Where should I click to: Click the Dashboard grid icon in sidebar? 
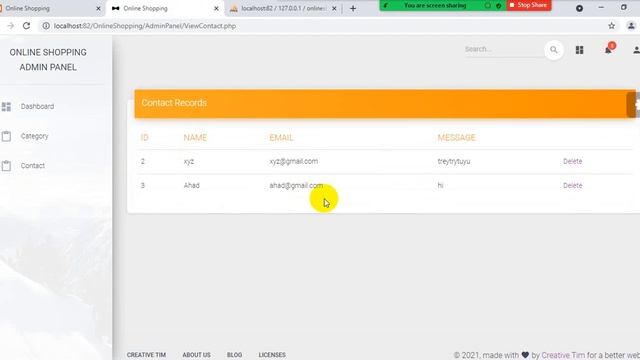tap(6, 107)
